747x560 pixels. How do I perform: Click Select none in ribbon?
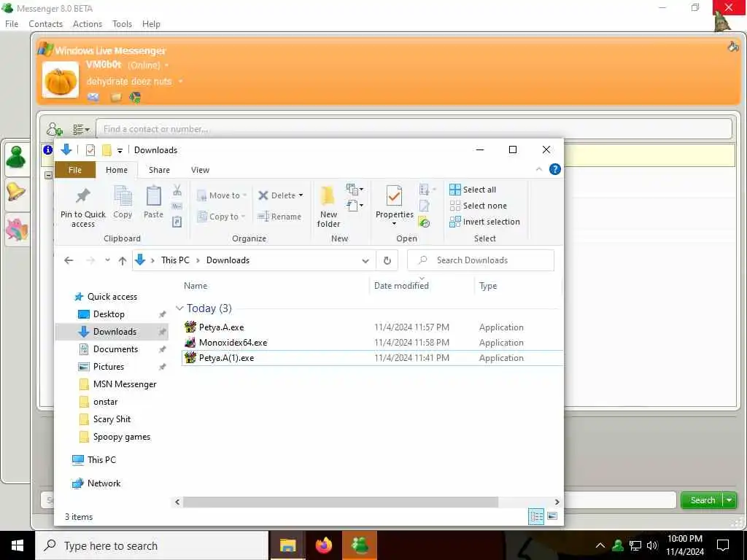coord(479,206)
